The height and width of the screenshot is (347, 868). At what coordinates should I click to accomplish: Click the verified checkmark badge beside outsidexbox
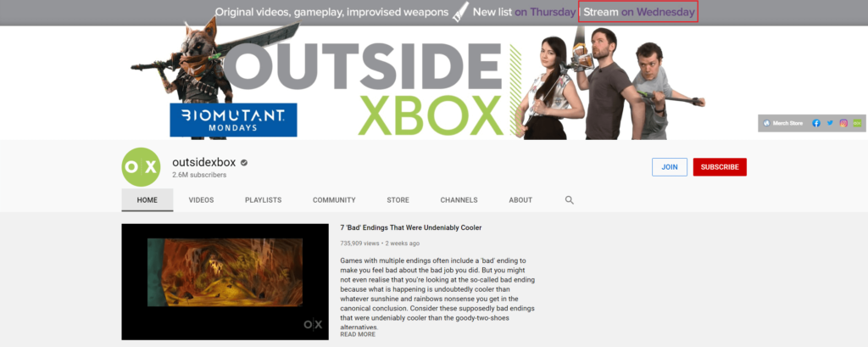tap(244, 163)
